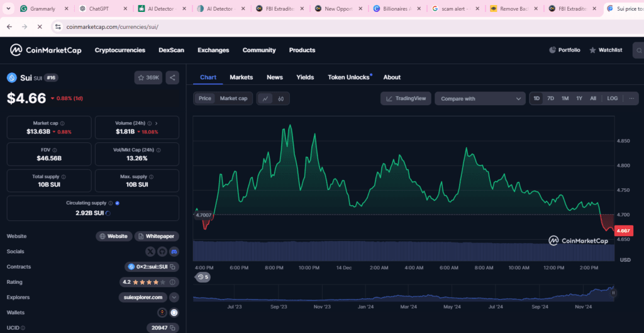Click the CoinMarketCap logo in header

(x=45, y=50)
